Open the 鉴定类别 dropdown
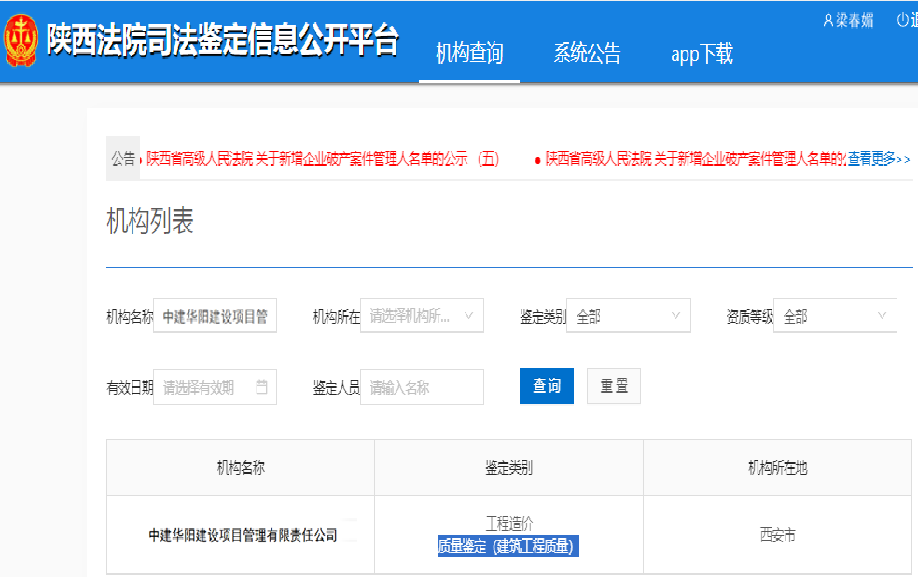 628,316
